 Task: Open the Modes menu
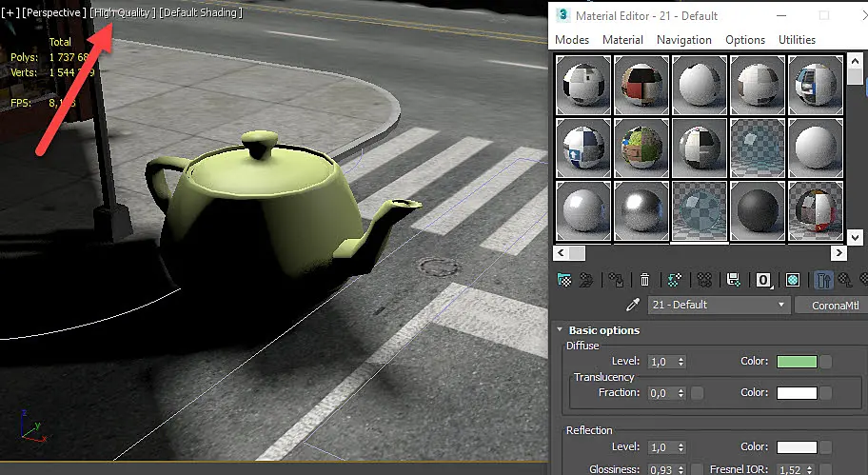pos(572,40)
